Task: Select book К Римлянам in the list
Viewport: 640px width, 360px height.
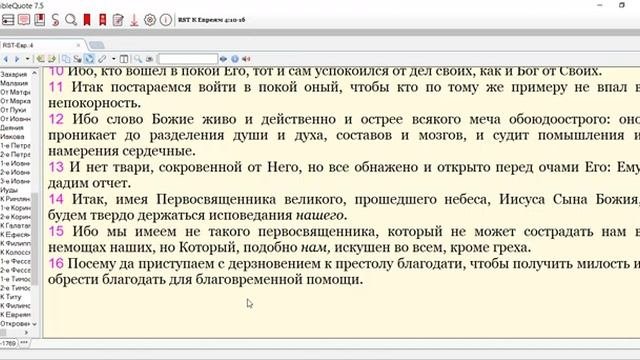Action: click(15, 199)
